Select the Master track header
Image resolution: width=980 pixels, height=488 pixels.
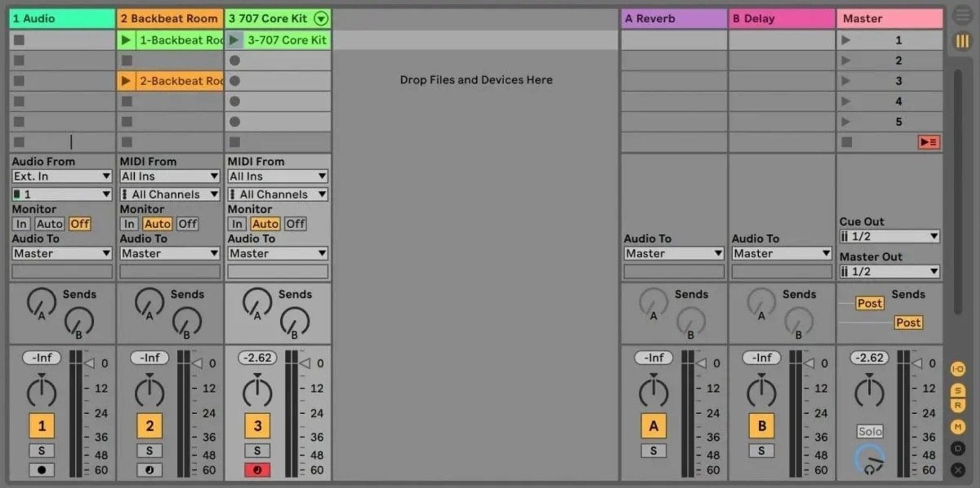[x=889, y=18]
